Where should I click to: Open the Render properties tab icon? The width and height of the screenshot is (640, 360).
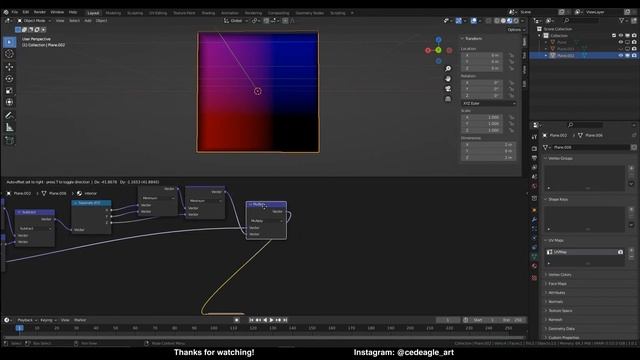point(534,149)
